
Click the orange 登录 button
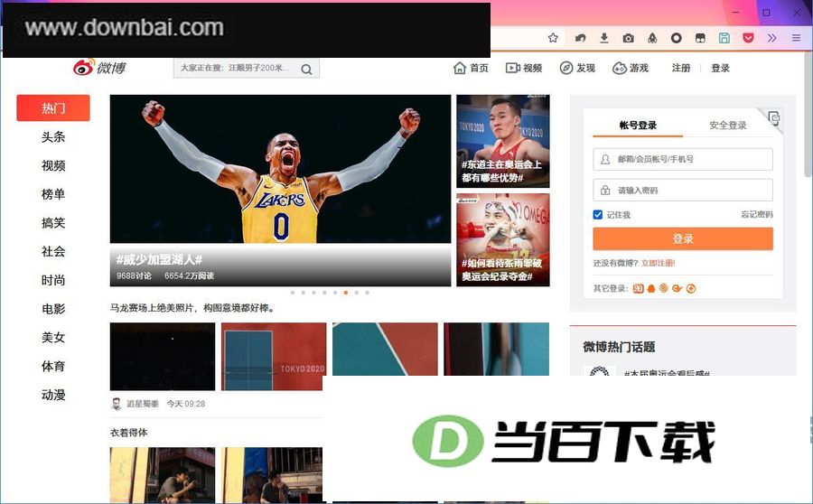point(683,238)
